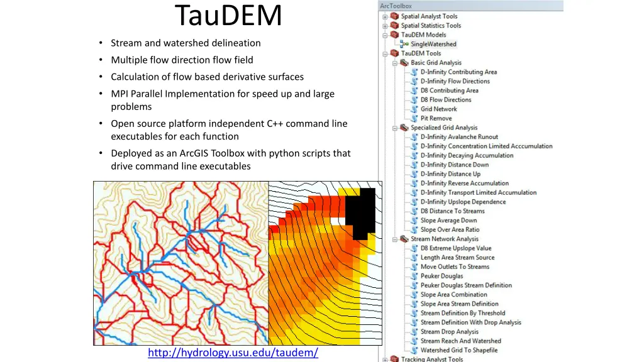Click the D-Infinity Decaying Accumulation script icon
The height and width of the screenshot is (362, 644).
(414, 155)
